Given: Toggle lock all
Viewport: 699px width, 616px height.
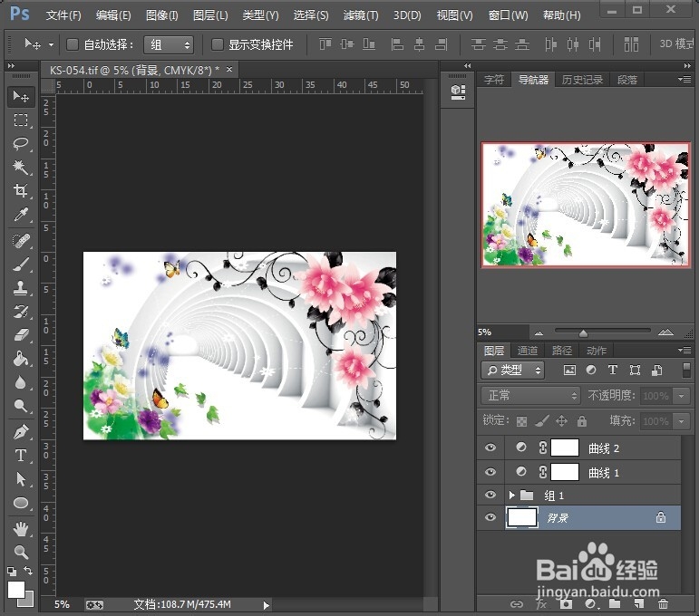Looking at the screenshot, I should pos(582,421).
